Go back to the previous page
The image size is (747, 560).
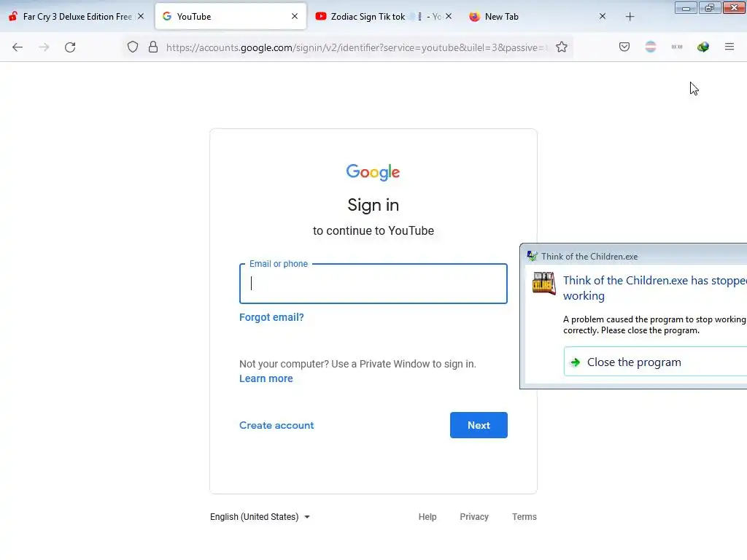tap(18, 47)
